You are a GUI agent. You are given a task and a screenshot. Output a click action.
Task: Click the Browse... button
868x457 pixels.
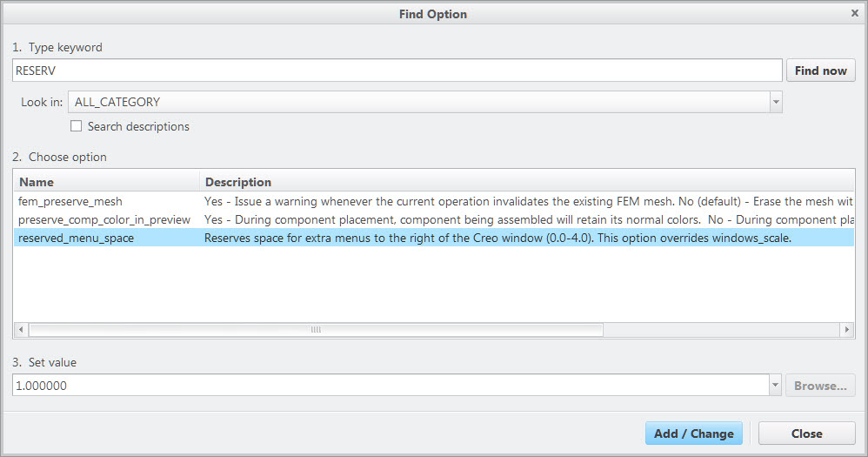tap(820, 385)
